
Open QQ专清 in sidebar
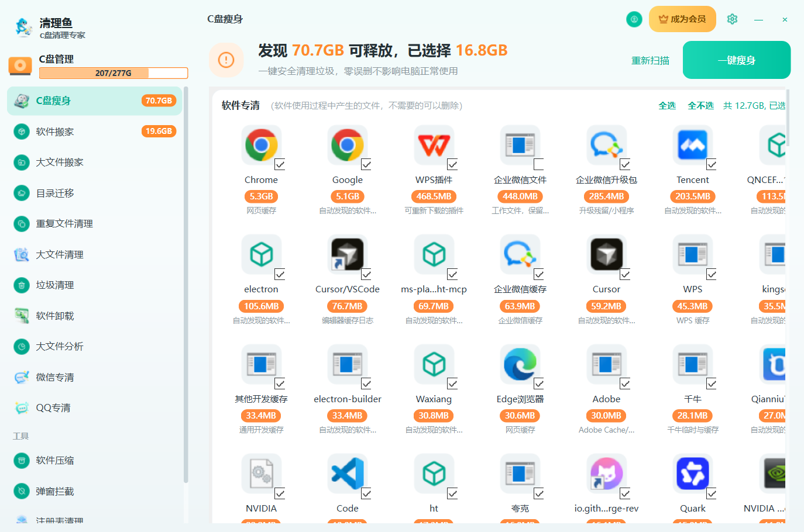coord(95,407)
